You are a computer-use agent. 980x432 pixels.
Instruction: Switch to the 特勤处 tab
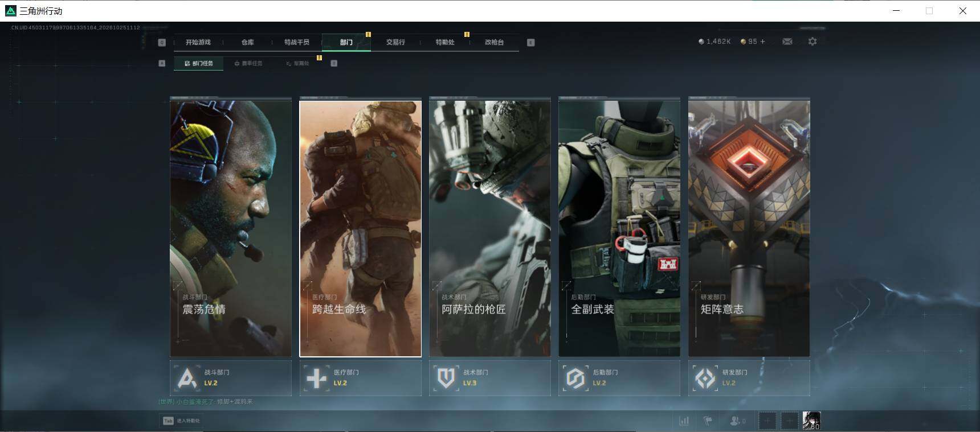pyautogui.click(x=445, y=42)
